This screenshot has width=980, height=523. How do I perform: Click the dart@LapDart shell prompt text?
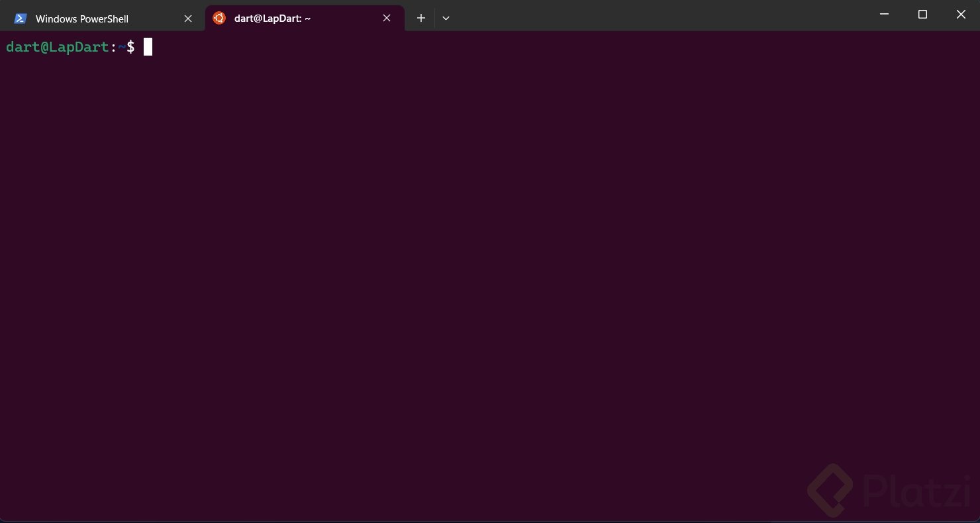click(x=57, y=46)
